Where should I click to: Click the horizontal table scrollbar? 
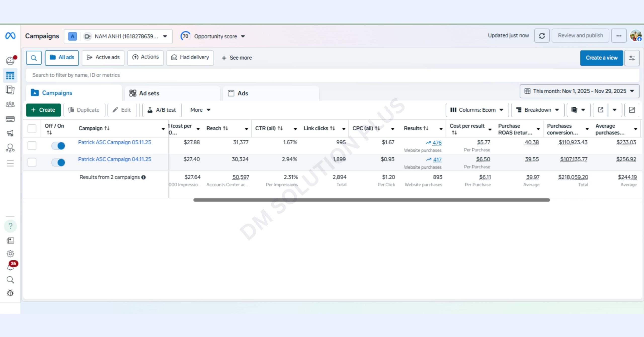[x=371, y=200]
